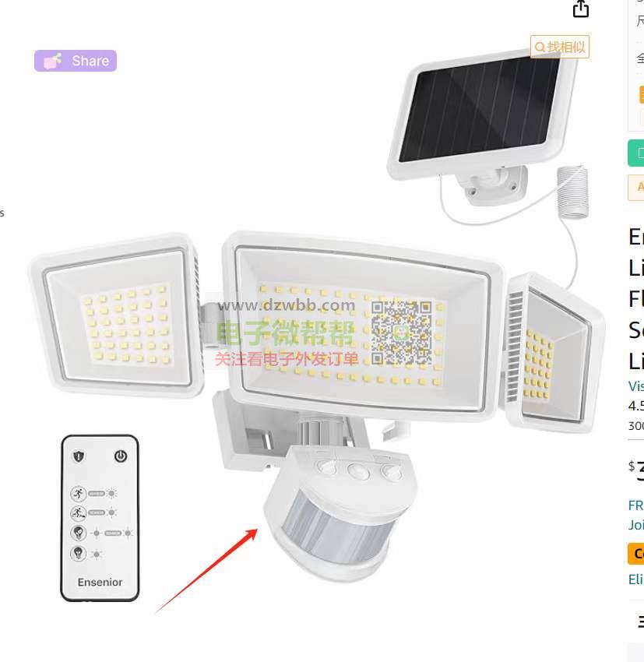Screen dimensions: 644x662
Task: Click the solar panel in the product image
Action: pos(482,109)
